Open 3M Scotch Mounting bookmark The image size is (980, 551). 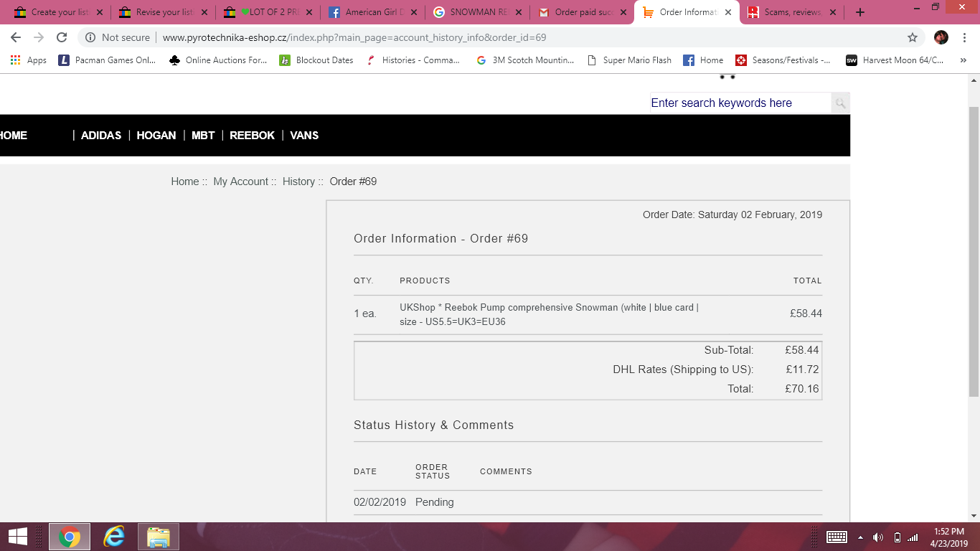pos(525,60)
